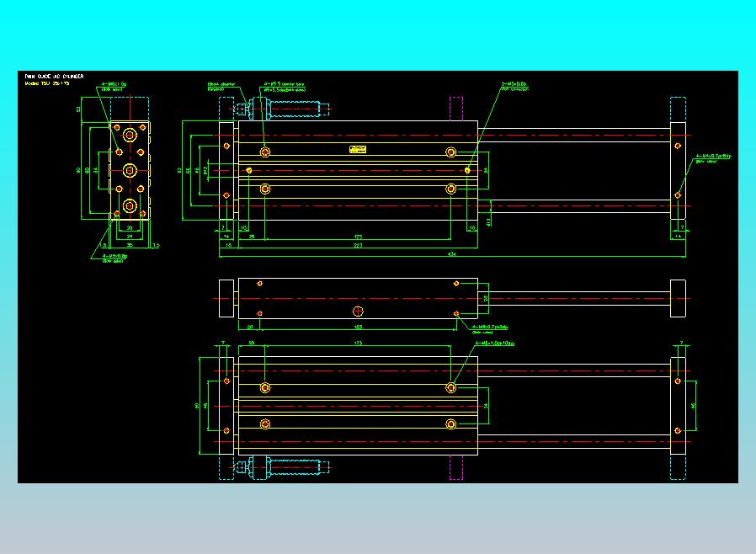Pick the 221 body length dimension
This screenshot has height=554, width=756.
(x=358, y=245)
